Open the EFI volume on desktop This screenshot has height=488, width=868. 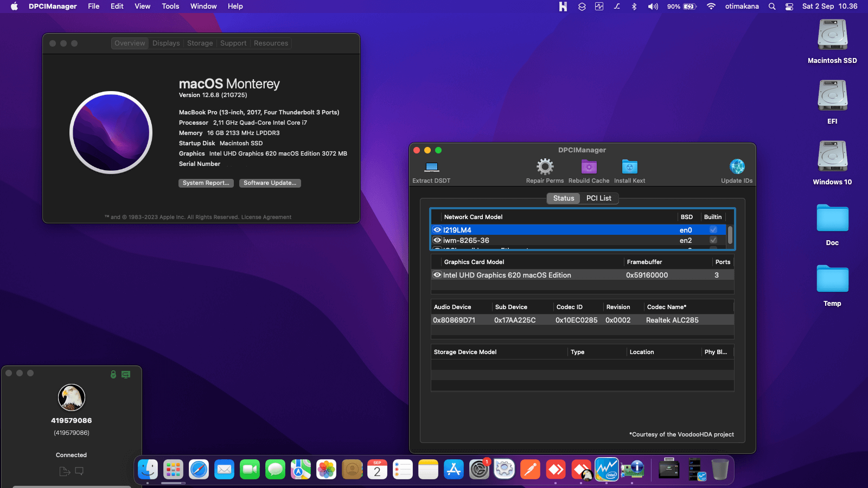tap(832, 96)
